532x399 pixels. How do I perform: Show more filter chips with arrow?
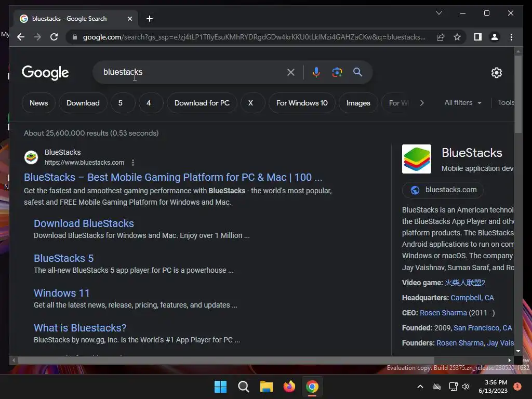(x=422, y=103)
